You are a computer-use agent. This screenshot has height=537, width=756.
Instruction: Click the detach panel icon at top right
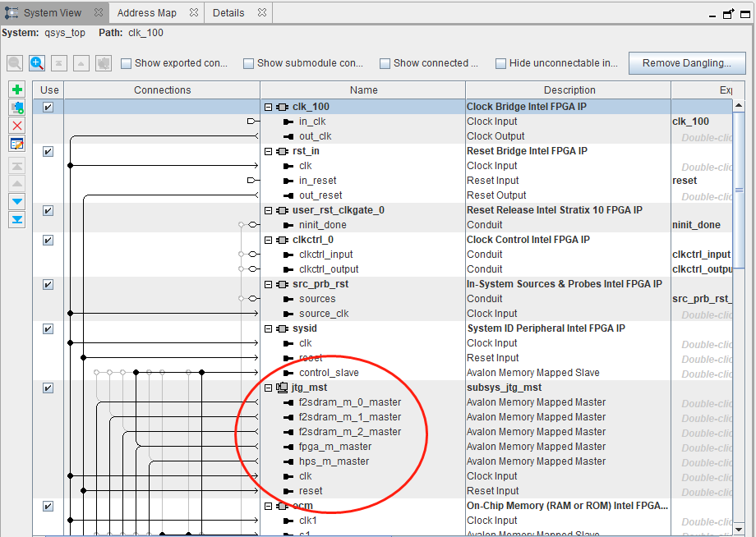pos(728,14)
